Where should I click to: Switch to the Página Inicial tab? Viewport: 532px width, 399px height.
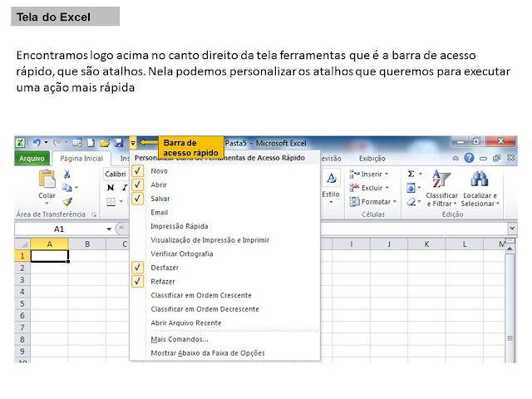tap(81, 159)
